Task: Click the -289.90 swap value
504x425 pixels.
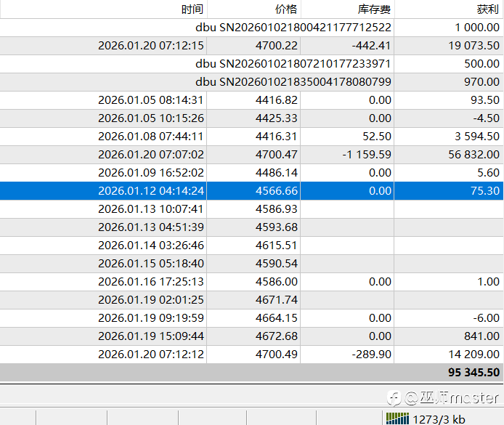Action: coord(371,355)
